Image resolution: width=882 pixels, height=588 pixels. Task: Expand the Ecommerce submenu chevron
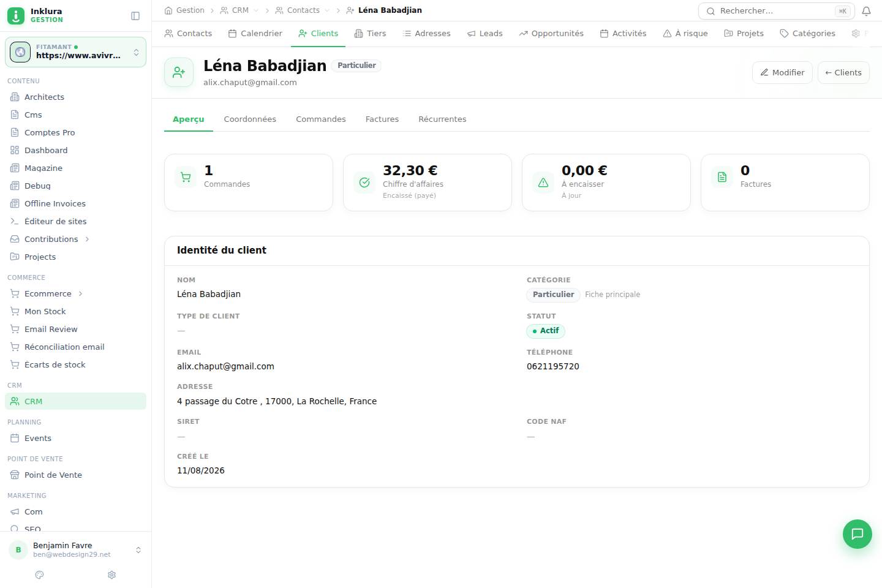click(80, 293)
